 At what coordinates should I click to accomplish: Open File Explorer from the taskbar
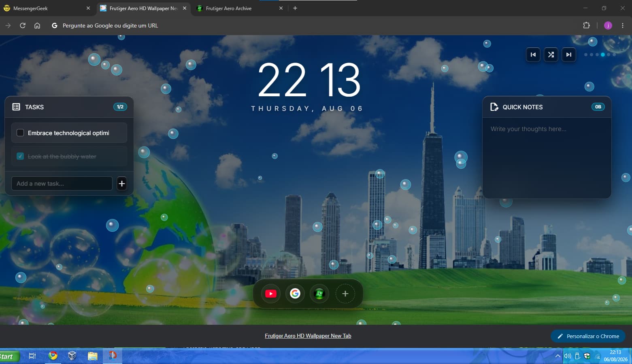coord(93,356)
